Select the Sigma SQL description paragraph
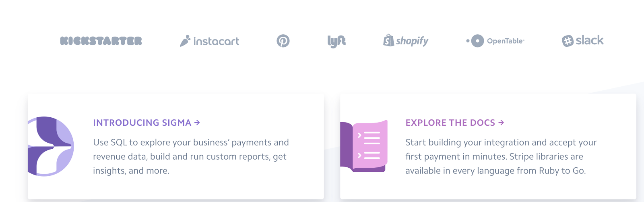 pyautogui.click(x=191, y=156)
